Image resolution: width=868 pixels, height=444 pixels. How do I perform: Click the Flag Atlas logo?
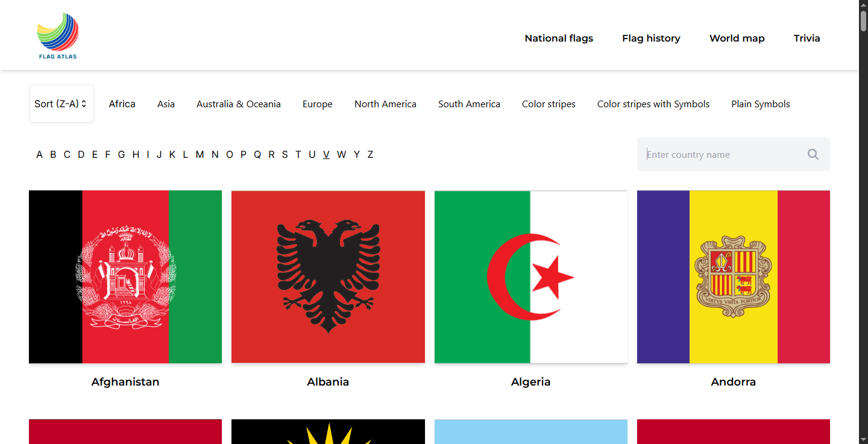point(58,36)
